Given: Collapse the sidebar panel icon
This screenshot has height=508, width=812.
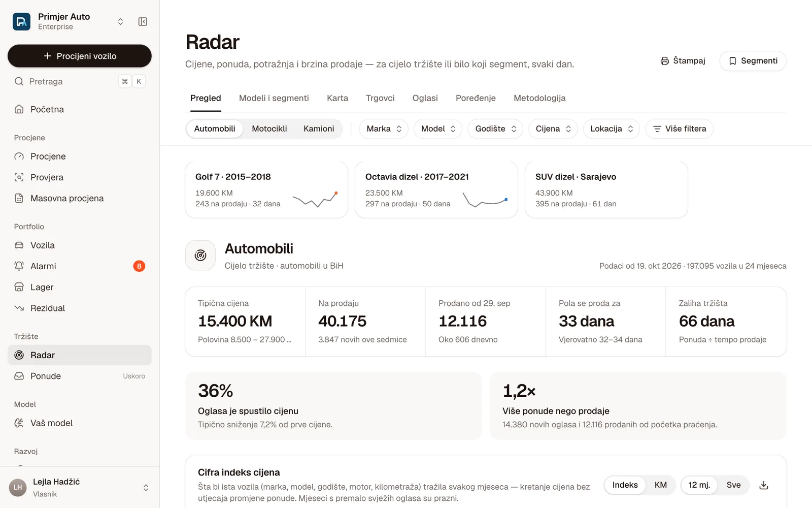Looking at the screenshot, I should point(143,21).
